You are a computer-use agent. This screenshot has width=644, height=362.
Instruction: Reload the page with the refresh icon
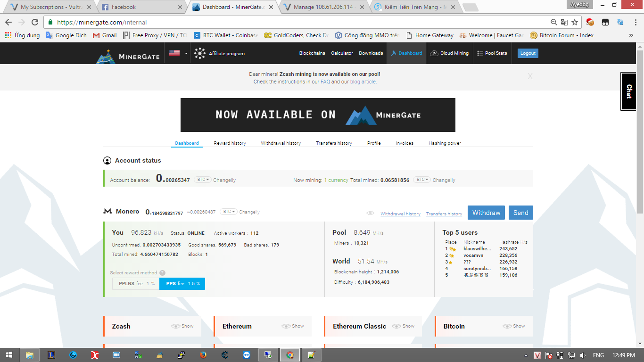[35, 22]
